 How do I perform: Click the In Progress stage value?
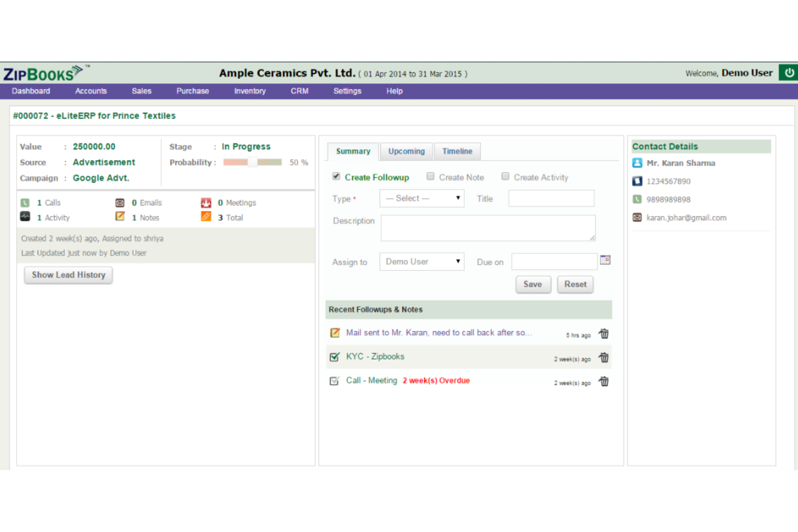coord(246,147)
